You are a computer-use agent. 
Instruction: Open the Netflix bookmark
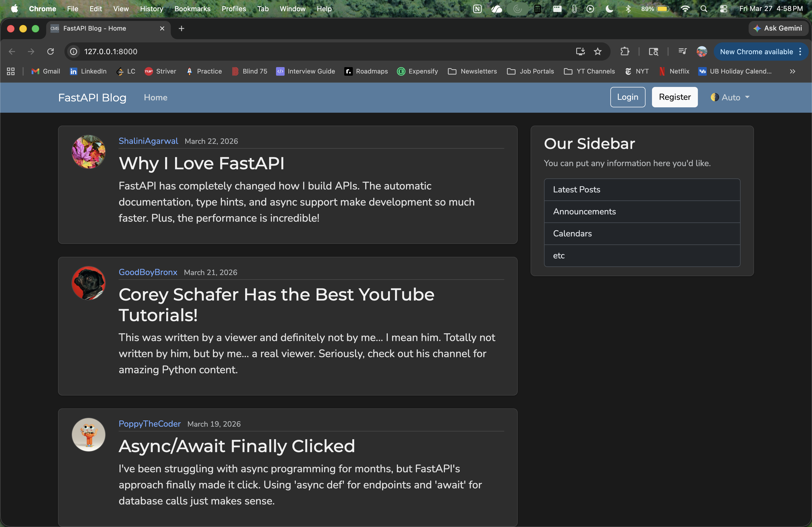coord(674,71)
